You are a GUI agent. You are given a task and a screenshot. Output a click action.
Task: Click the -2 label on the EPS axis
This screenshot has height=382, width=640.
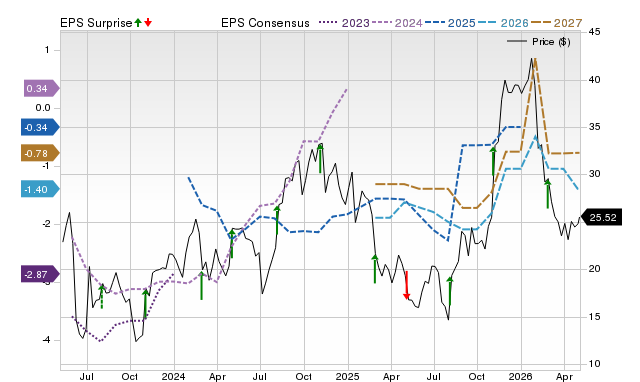pos(46,224)
